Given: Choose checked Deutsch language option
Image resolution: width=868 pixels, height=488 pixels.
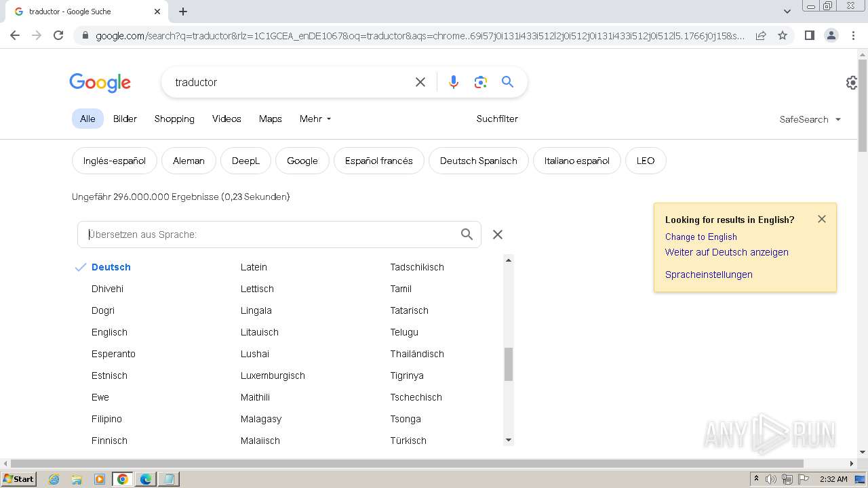Looking at the screenshot, I should coord(111,267).
